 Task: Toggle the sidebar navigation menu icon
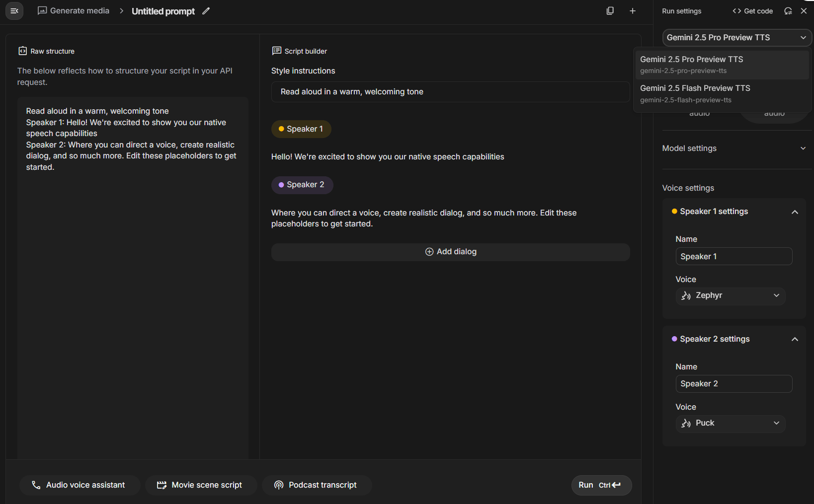coord(14,11)
